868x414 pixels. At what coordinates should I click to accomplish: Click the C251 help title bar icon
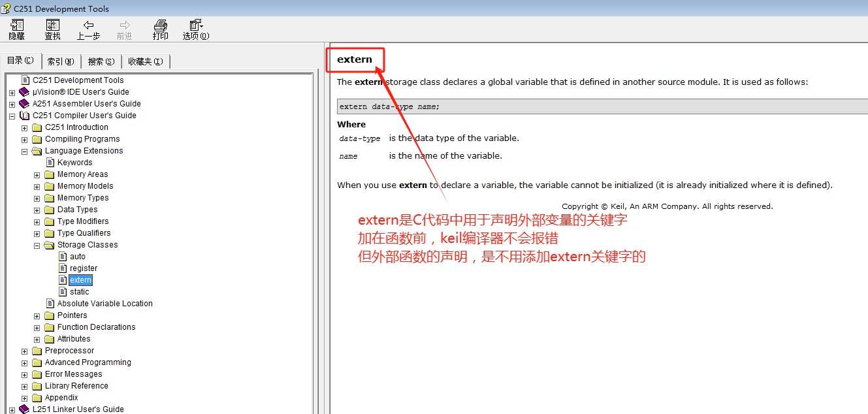7,8
